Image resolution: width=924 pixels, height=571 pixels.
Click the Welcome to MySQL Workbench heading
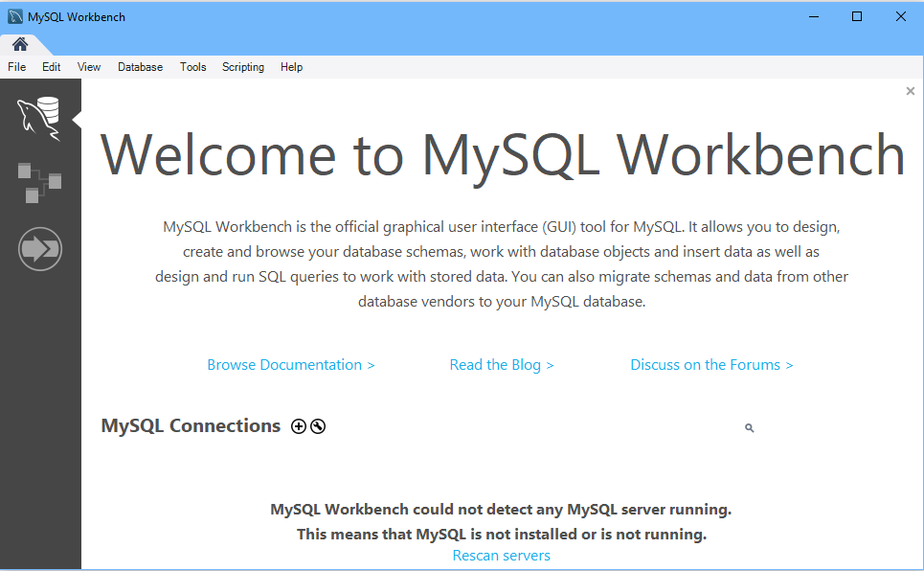point(503,156)
